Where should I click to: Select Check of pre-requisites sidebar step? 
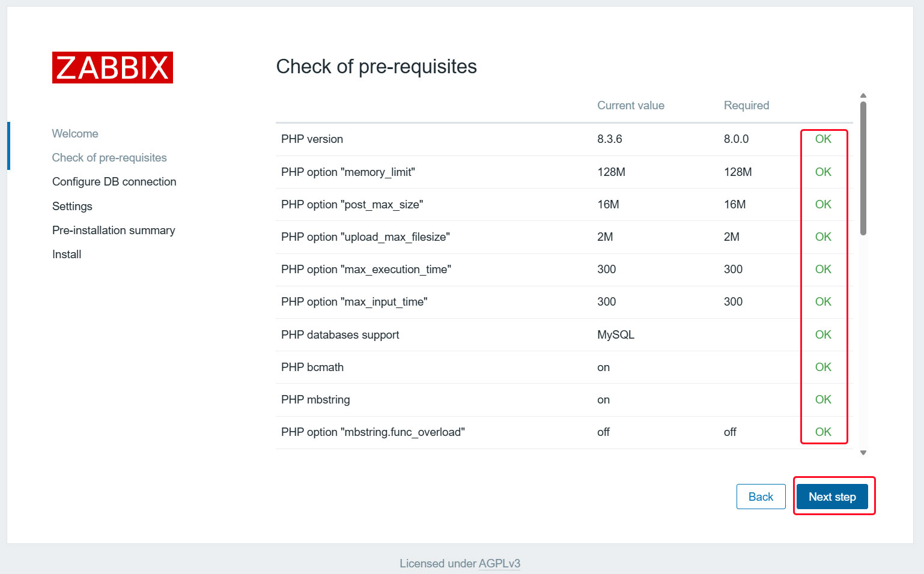click(109, 157)
